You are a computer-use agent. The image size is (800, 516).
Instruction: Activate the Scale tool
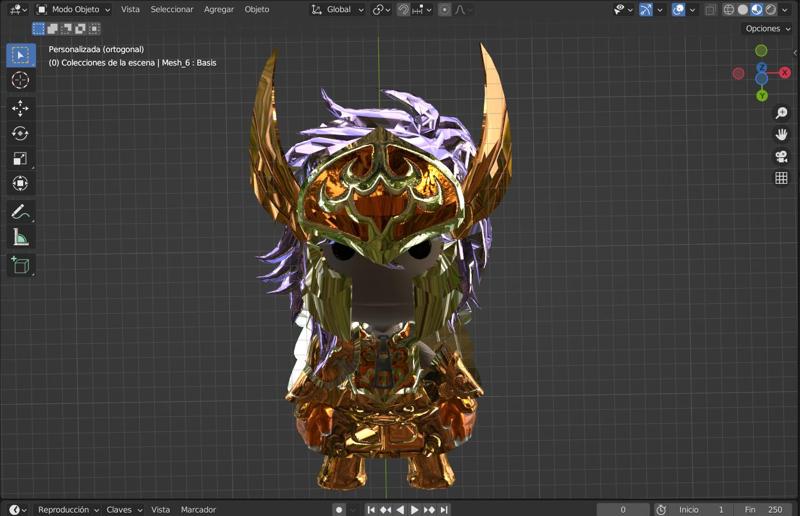click(20, 158)
